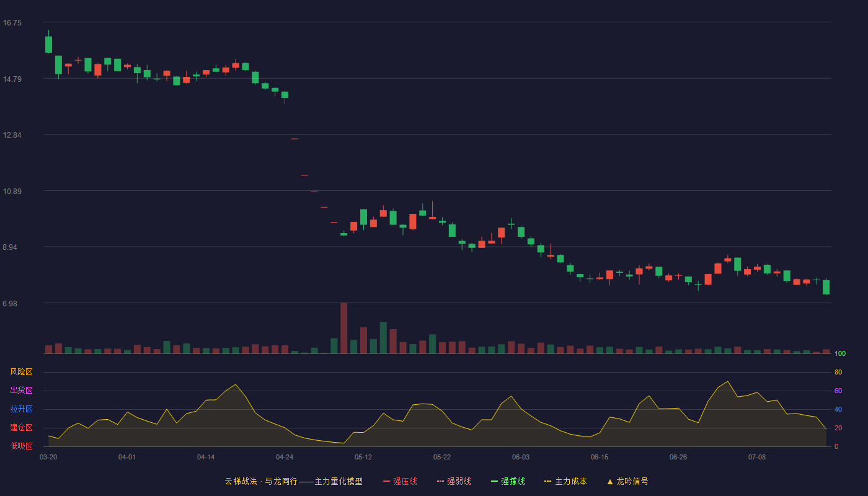The image size is (868, 496).
Task: Click the 05-22 date label
Action: [x=442, y=457]
